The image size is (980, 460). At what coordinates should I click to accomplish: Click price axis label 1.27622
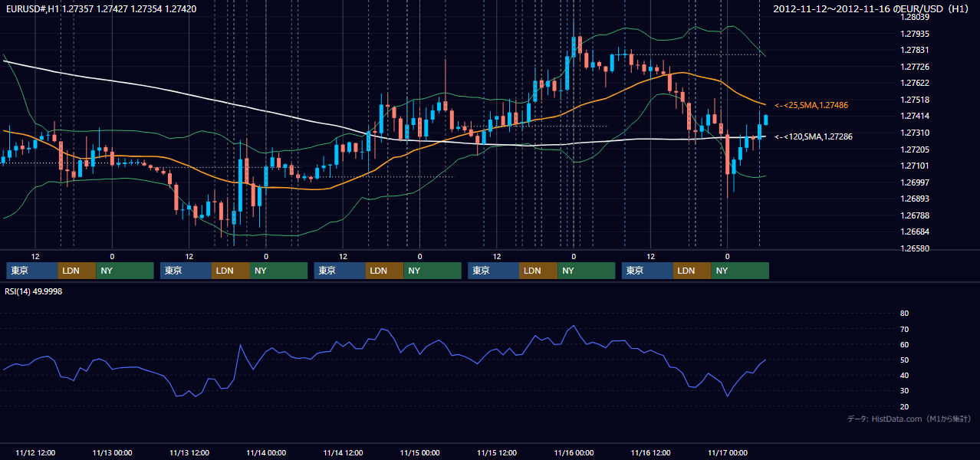[916, 83]
